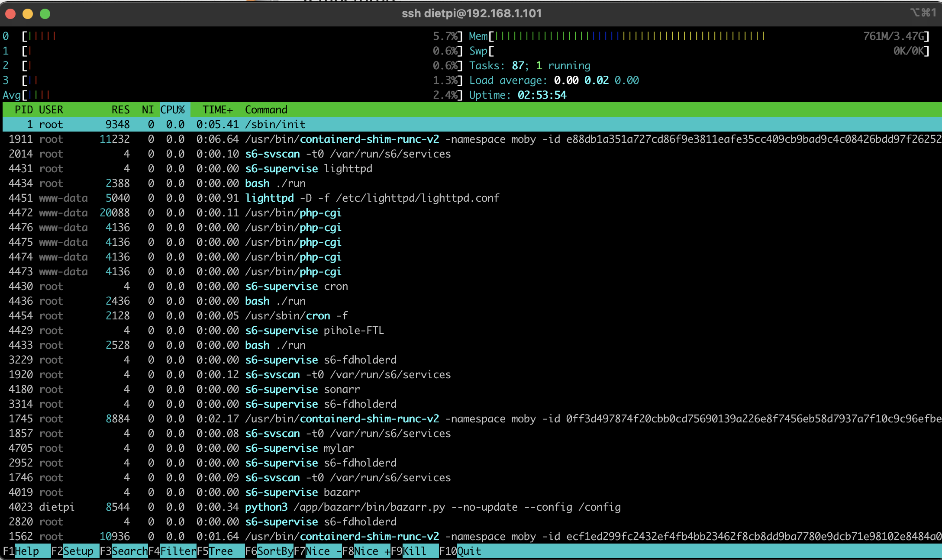This screenshot has height=560, width=942.
Task: Select the s6-supervise sonarr row
Action: [x=472, y=389]
